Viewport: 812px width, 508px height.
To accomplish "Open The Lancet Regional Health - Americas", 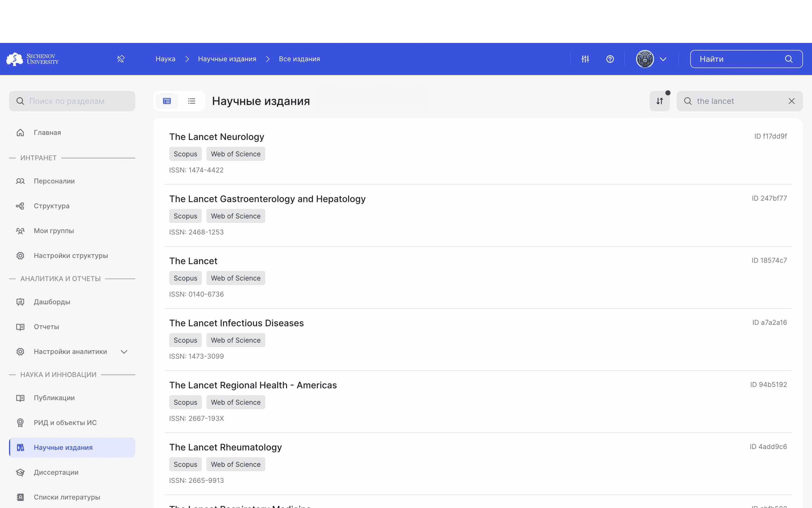I will [253, 386].
